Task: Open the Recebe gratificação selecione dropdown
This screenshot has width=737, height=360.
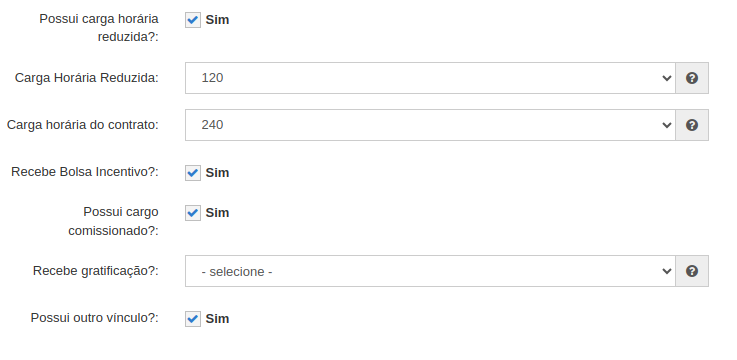Action: point(430,271)
